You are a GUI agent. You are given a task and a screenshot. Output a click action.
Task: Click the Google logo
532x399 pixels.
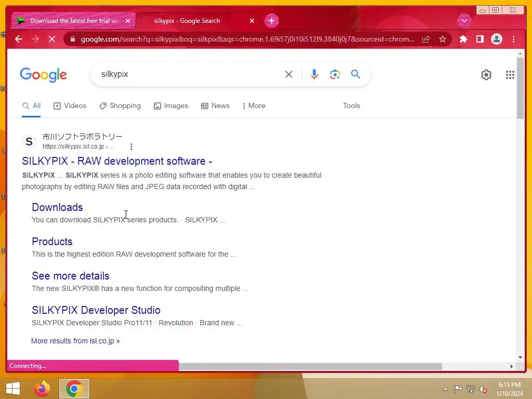pos(44,75)
